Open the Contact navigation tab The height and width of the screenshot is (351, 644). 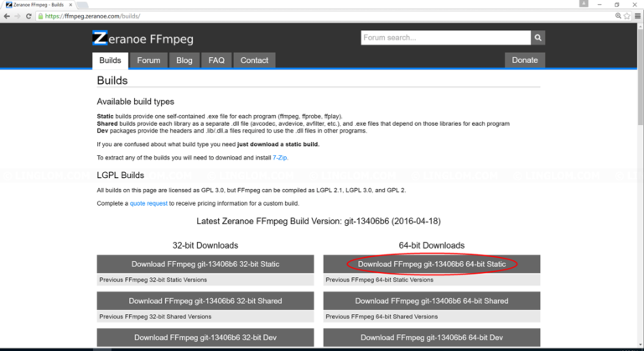tap(254, 60)
